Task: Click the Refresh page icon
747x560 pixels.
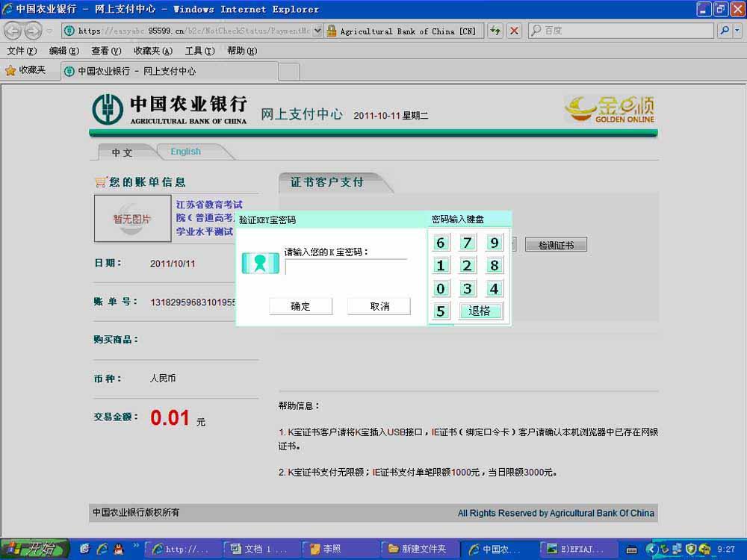Action: click(x=495, y=31)
